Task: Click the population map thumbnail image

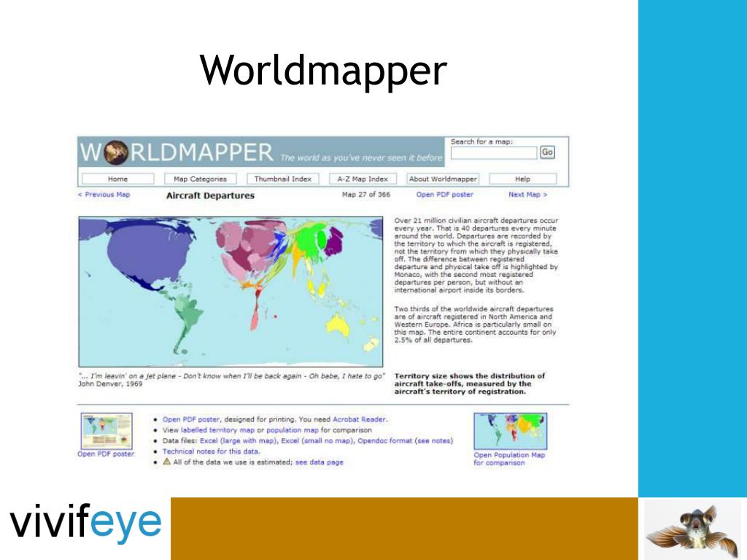Action: (510, 431)
